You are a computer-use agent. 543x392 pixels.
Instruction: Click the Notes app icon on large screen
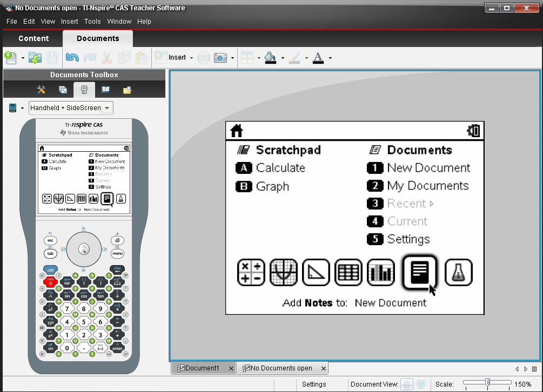[x=420, y=273]
